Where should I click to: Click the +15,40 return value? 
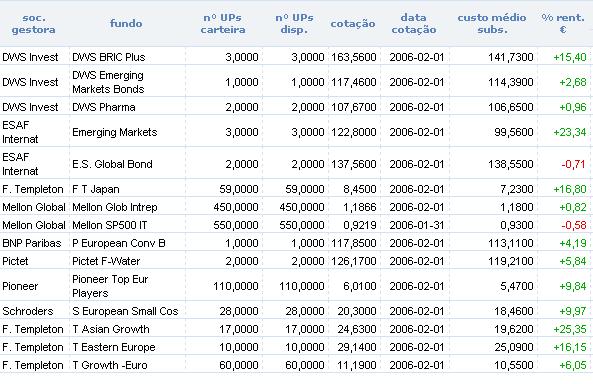(570, 57)
